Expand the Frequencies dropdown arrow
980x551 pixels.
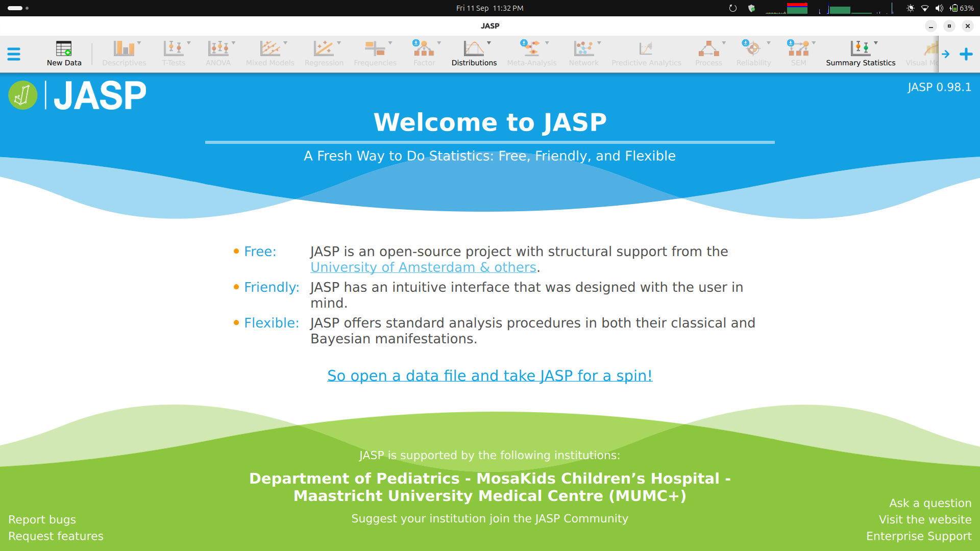coord(390,43)
